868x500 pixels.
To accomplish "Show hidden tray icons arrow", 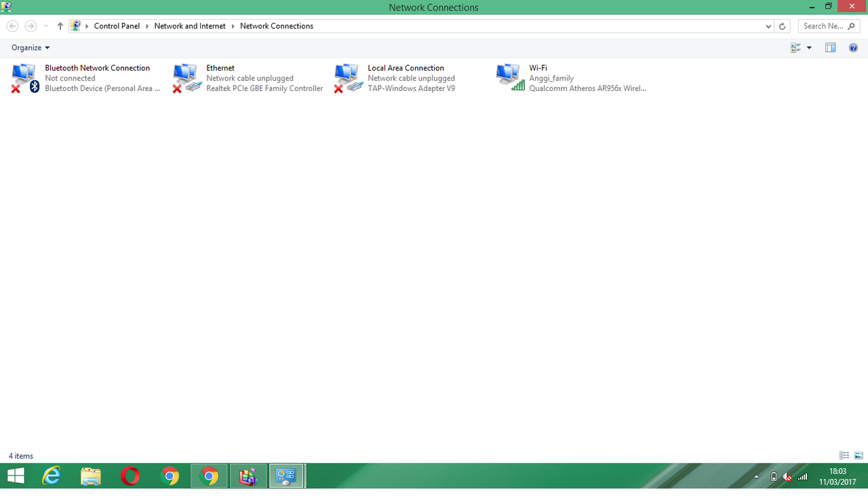I will coord(757,477).
